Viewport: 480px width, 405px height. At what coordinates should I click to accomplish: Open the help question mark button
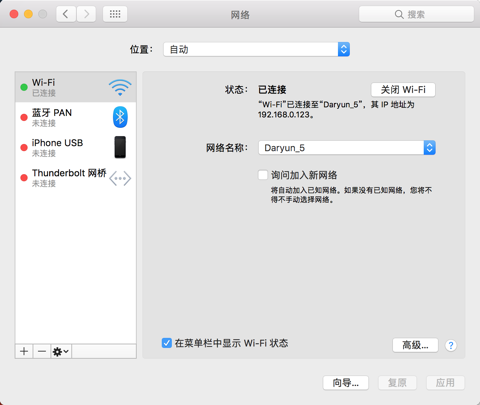coord(451,345)
